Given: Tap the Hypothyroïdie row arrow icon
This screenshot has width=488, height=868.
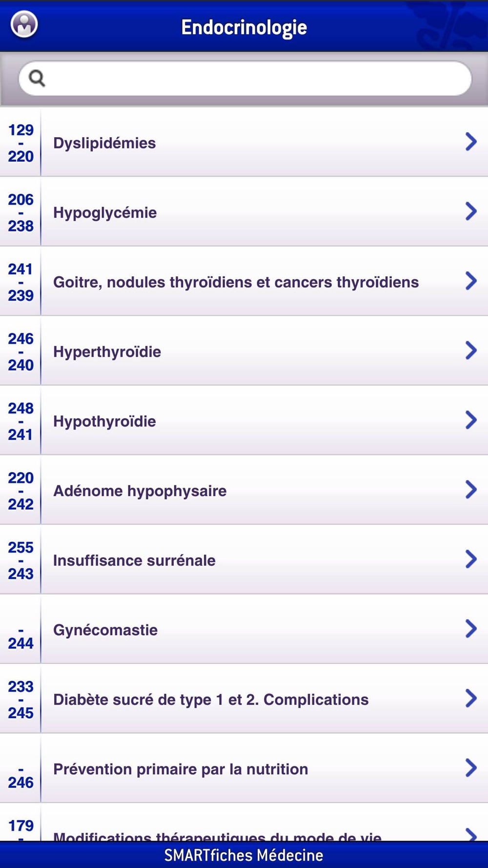Looking at the screenshot, I should tap(471, 420).
